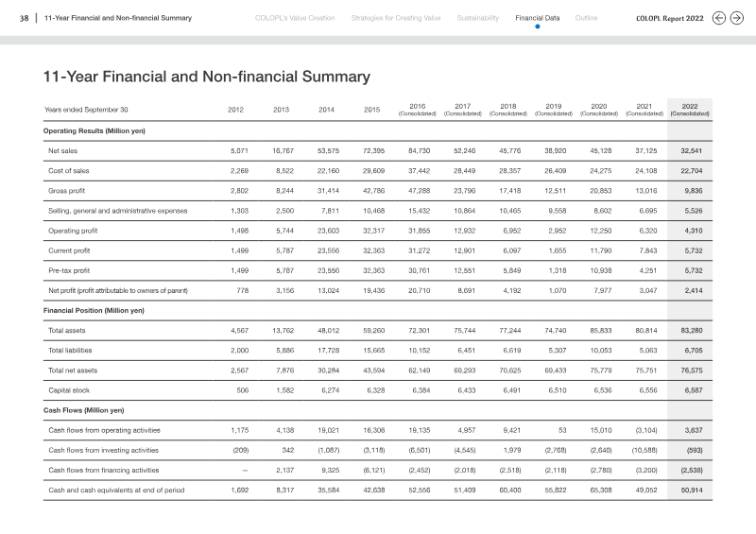Click the Years ended September 30 label
756x534 pixels.
(x=86, y=110)
